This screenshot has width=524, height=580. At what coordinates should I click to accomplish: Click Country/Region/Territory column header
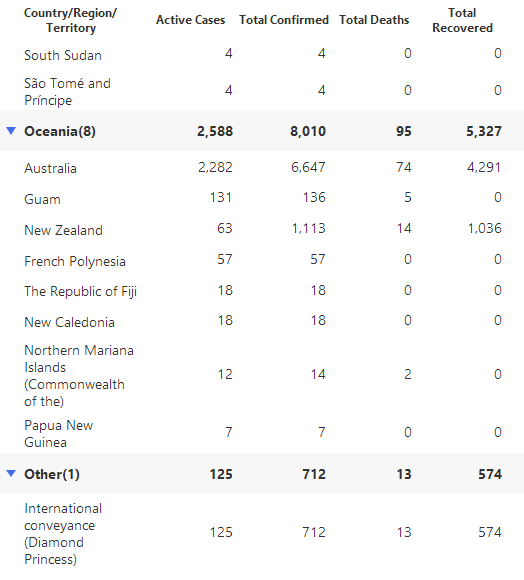click(x=70, y=20)
